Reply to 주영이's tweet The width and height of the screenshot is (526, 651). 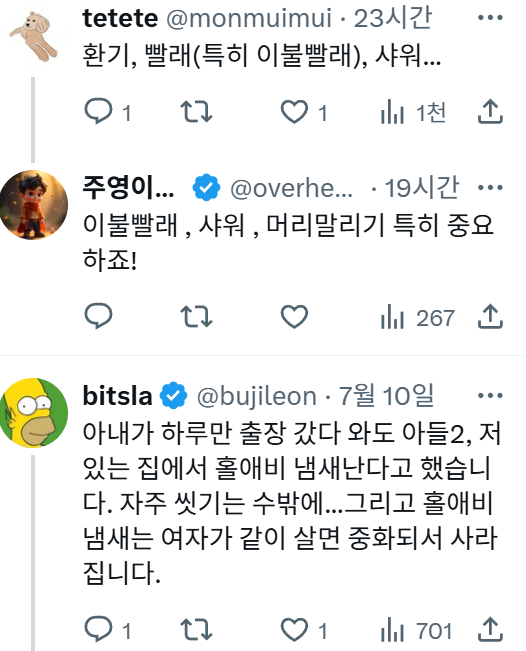coord(98,316)
